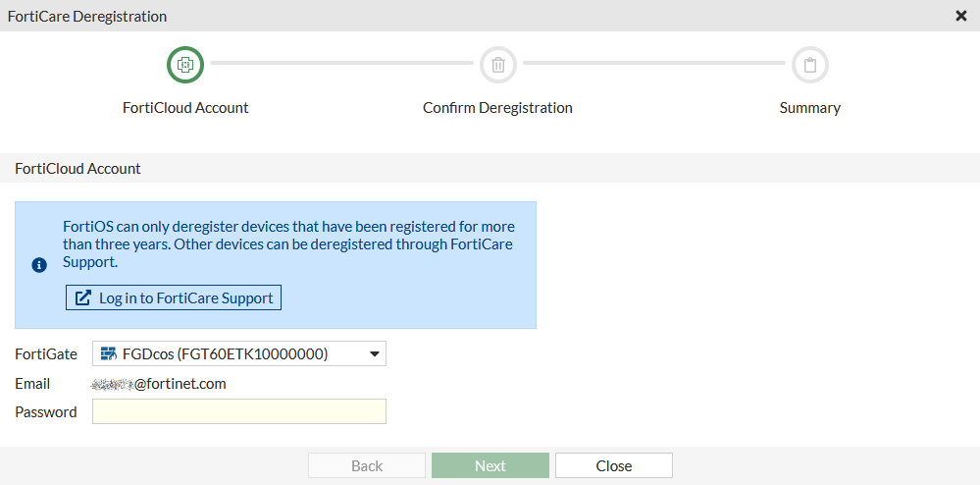The height and width of the screenshot is (485, 980).
Task: Close the FortiCare Deregistration dialog with X
Action: point(961,16)
